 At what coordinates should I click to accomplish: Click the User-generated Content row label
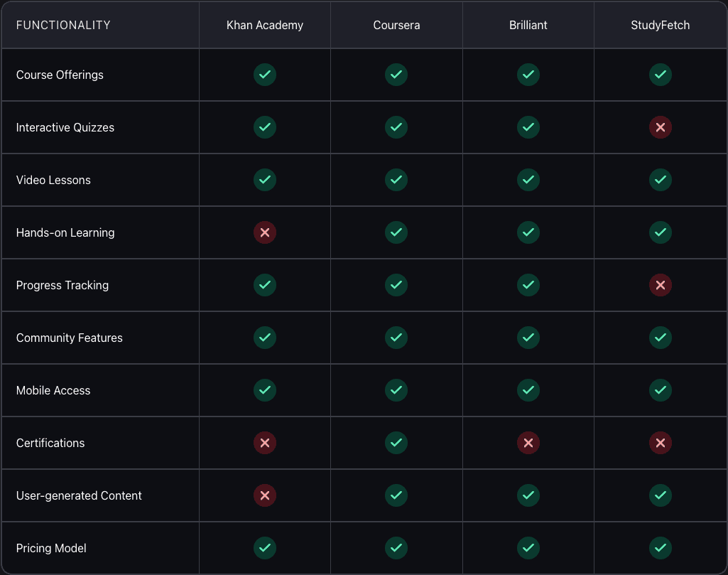pos(79,495)
